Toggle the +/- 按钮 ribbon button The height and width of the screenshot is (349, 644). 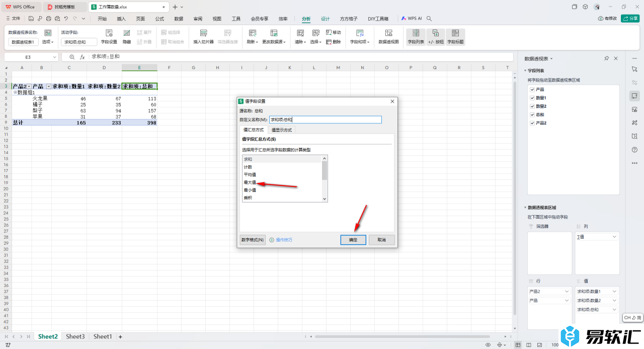click(436, 37)
